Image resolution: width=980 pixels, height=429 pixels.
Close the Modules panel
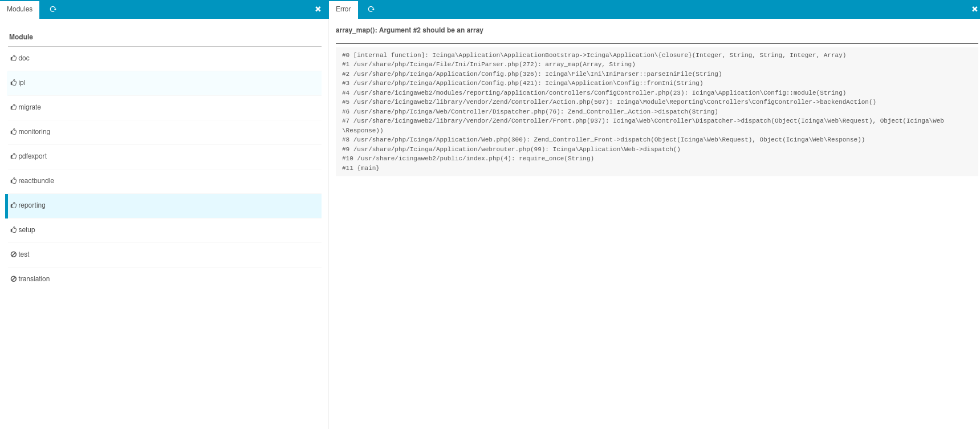click(x=318, y=9)
